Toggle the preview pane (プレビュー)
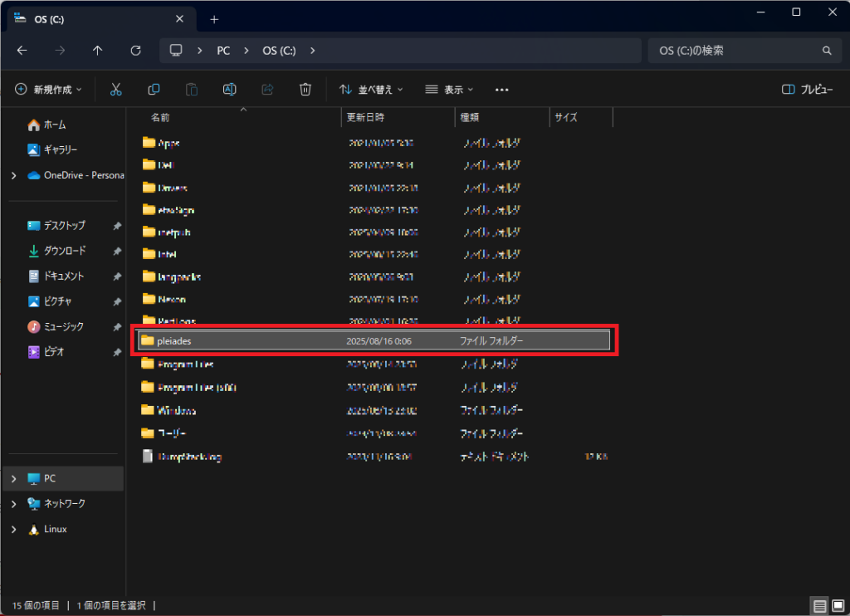Viewport: 850px width, 616px height. tap(808, 89)
